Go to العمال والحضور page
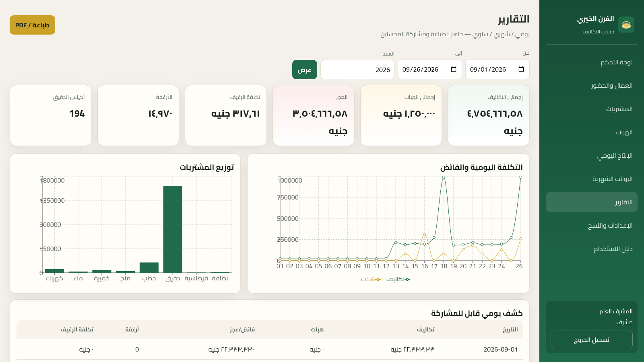The image size is (644, 362). click(x=592, y=85)
